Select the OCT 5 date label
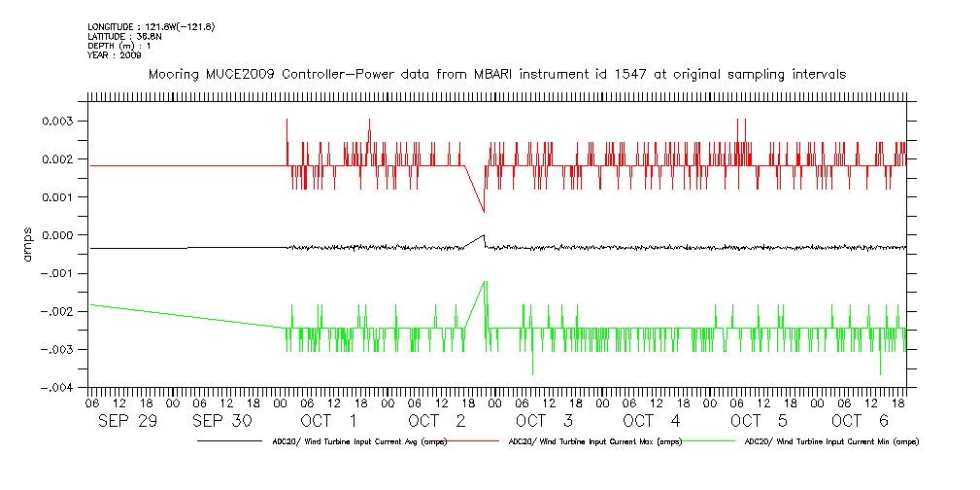 [x=759, y=421]
